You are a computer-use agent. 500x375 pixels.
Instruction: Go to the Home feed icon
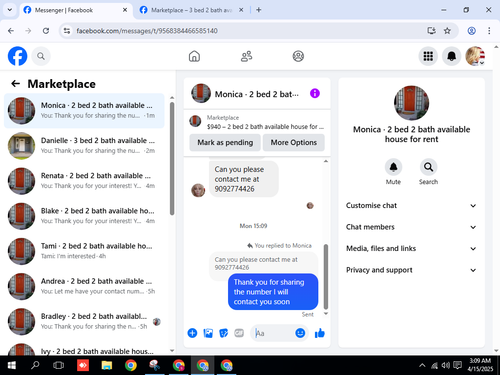tap(194, 56)
